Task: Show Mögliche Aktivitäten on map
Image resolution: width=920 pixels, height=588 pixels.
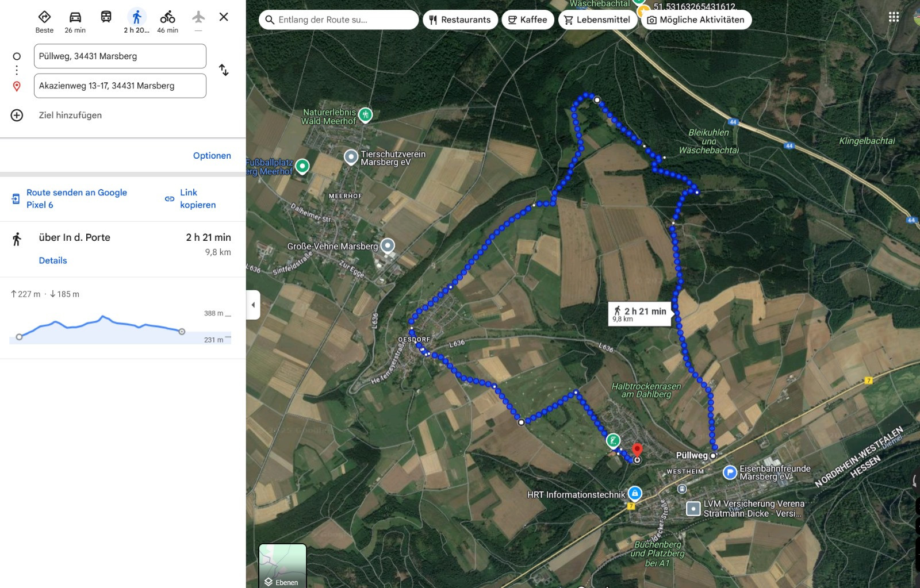Action: (696, 20)
